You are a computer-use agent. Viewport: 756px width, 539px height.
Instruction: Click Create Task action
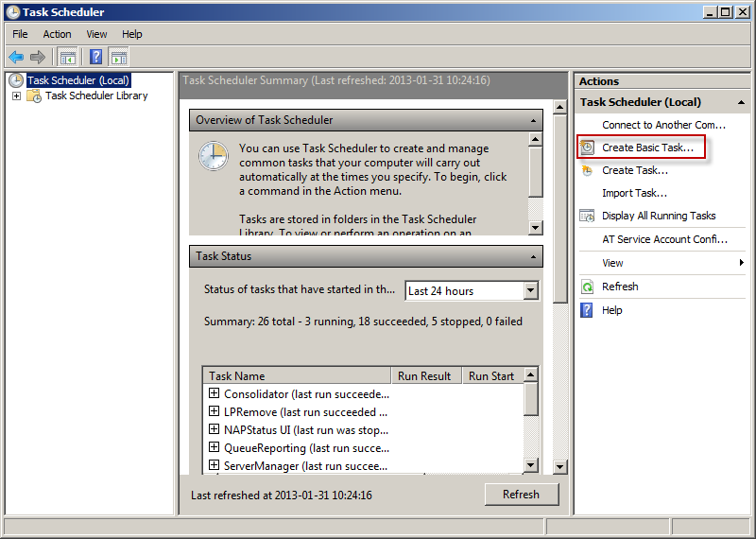pyautogui.click(x=634, y=170)
